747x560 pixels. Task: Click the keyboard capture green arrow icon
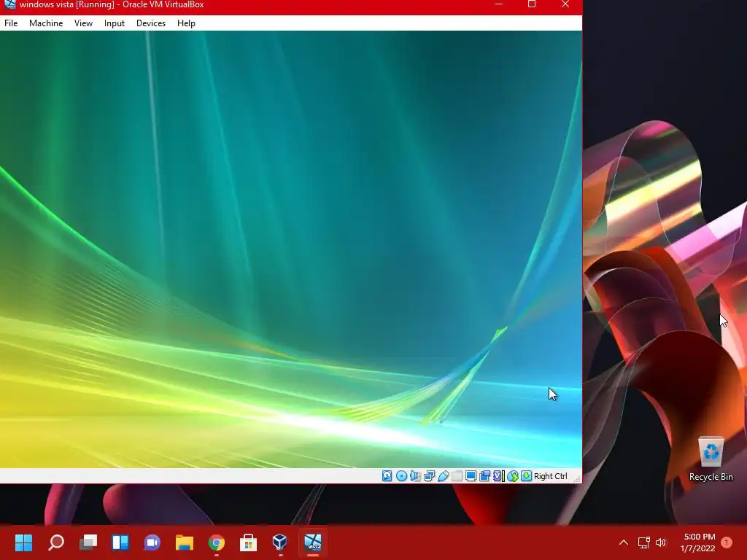pos(527,475)
